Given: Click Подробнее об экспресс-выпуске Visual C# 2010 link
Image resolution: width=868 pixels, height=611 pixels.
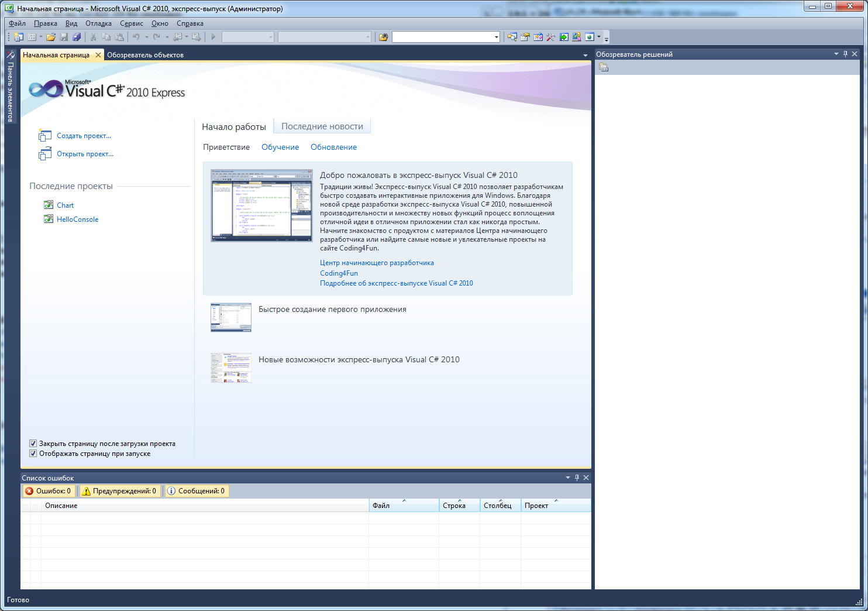Looking at the screenshot, I should 396,283.
